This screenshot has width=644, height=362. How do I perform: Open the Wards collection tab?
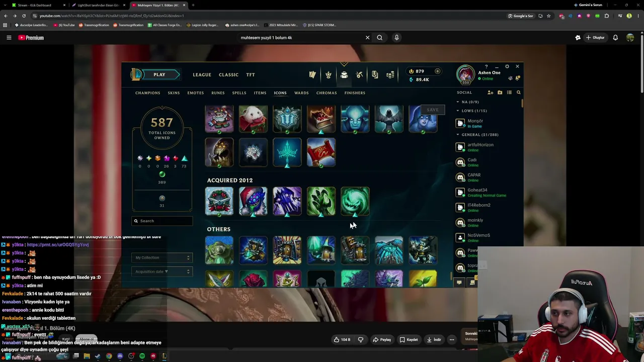pos(301,93)
